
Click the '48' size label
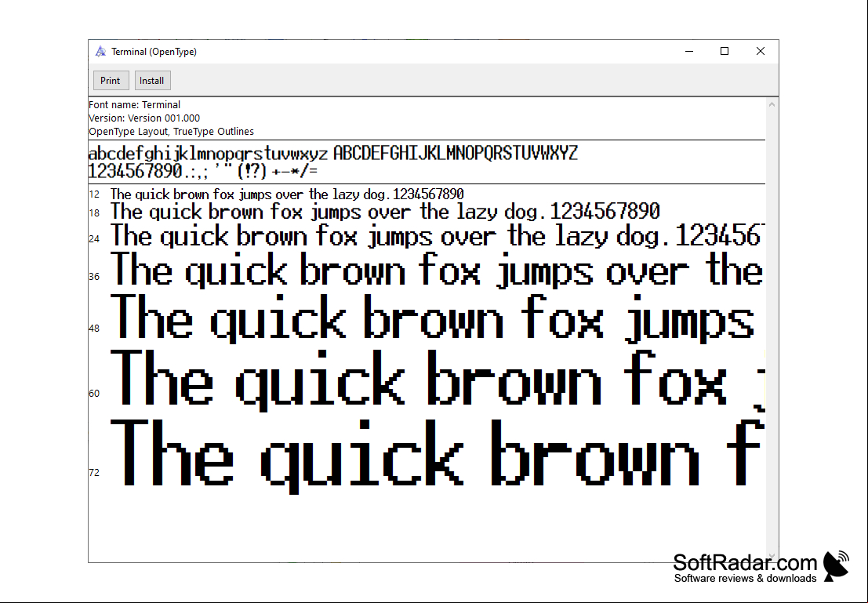[x=94, y=329]
